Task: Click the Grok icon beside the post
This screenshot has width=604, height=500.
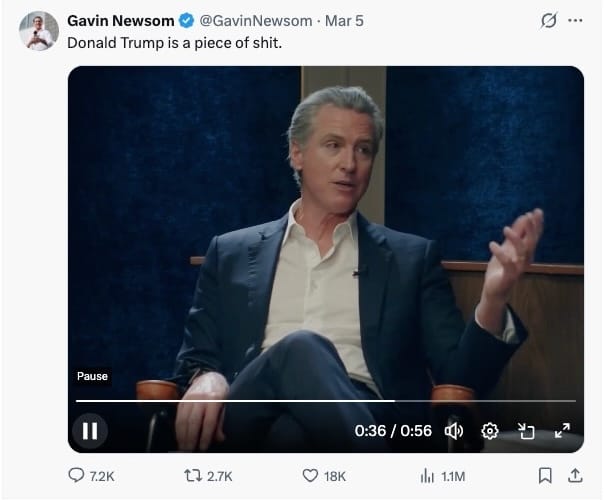Action: pyautogui.click(x=547, y=21)
